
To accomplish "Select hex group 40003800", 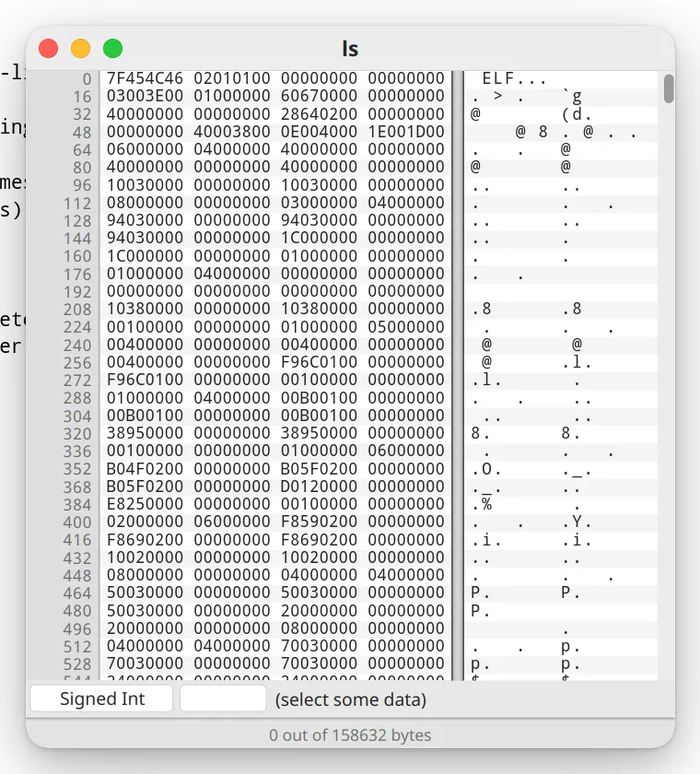I will pos(232,132).
